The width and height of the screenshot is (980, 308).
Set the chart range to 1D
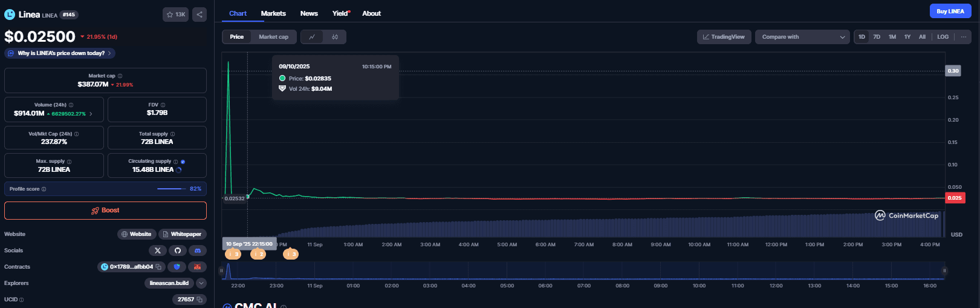(862, 37)
